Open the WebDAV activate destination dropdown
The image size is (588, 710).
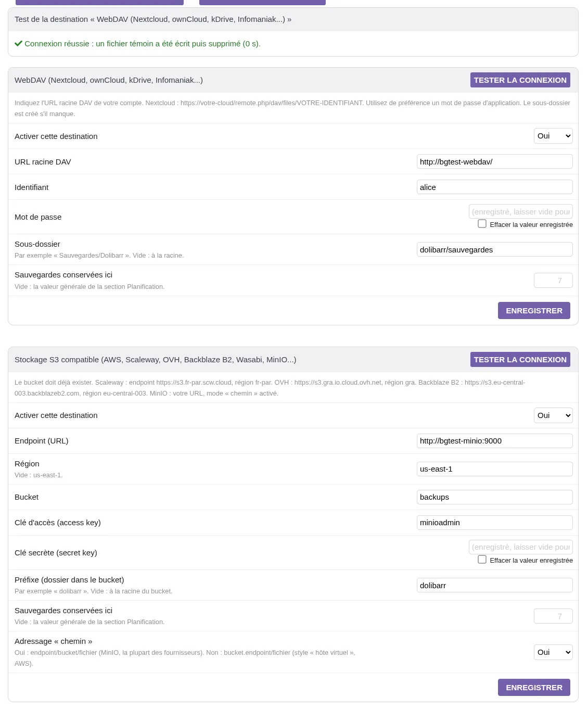click(553, 136)
